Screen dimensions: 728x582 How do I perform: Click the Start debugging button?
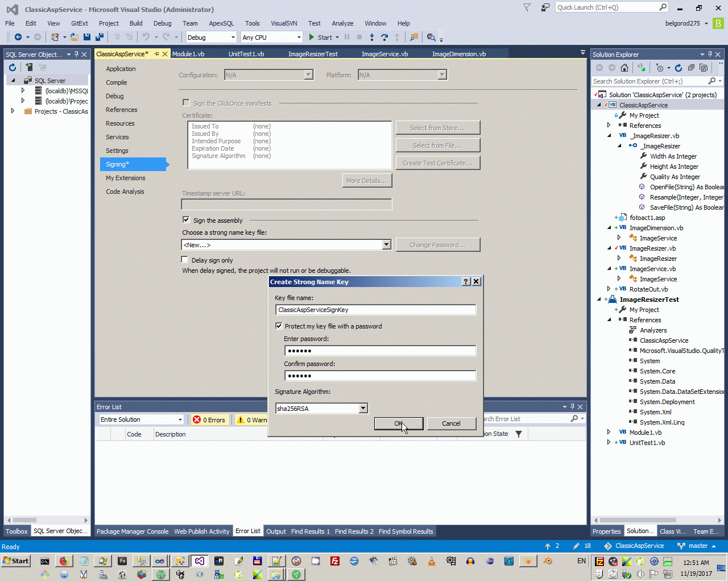tap(321, 37)
